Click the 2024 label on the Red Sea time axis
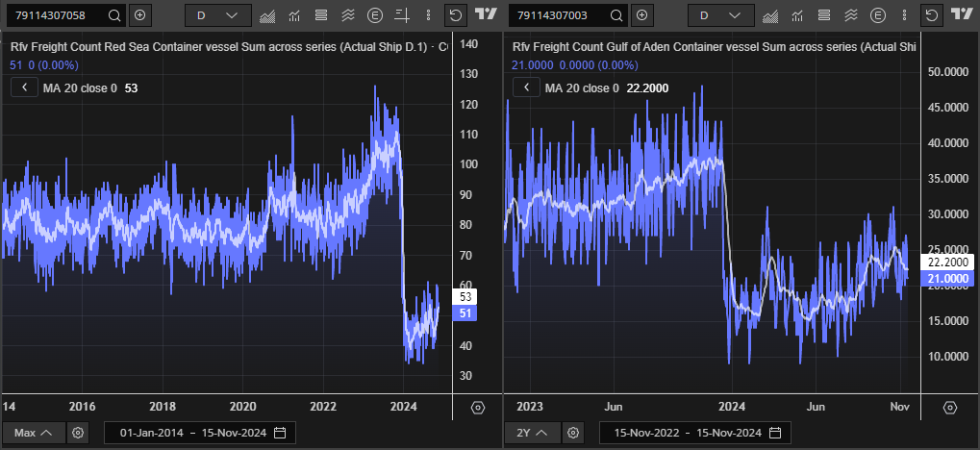The height and width of the screenshot is (450, 980). click(404, 407)
